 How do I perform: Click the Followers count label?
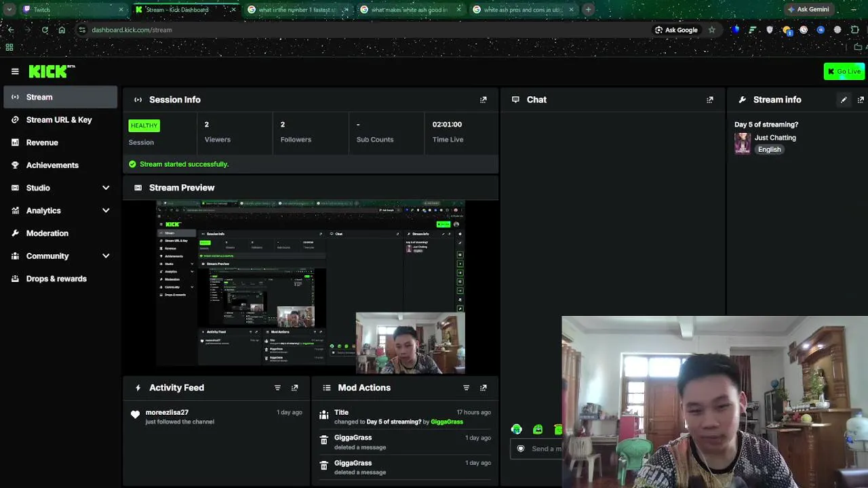pos(296,140)
